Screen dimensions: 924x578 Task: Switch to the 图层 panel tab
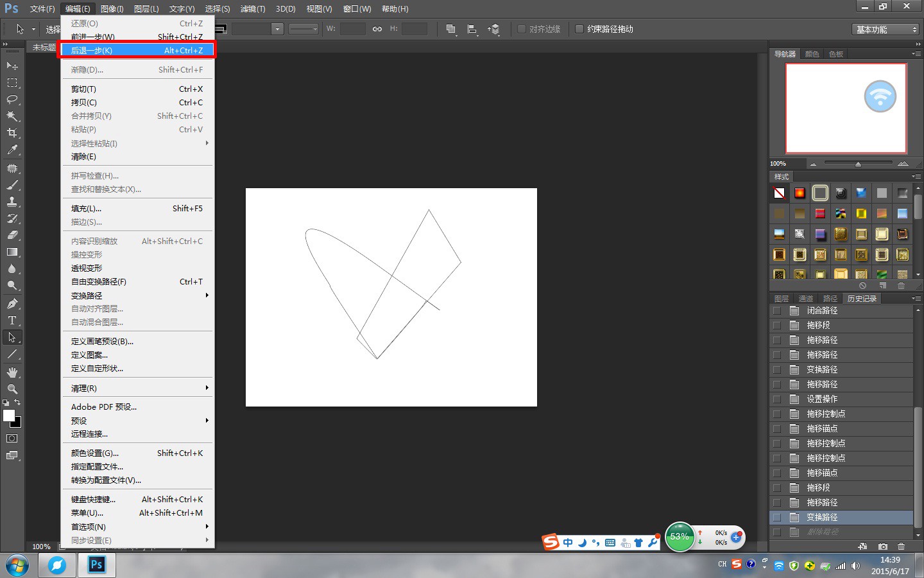pos(781,299)
